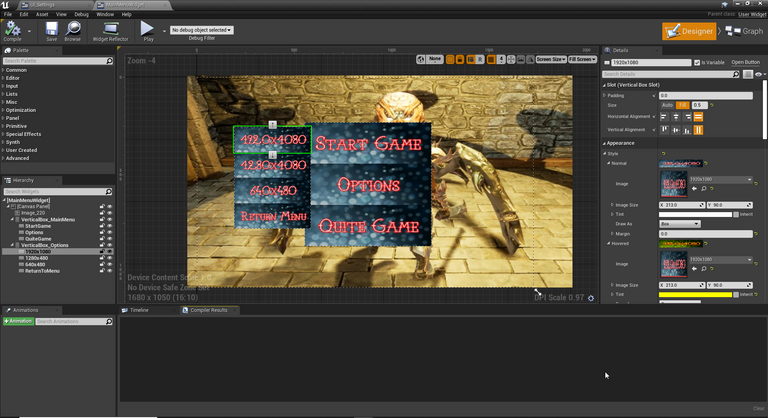Start Play preview

tap(147, 31)
